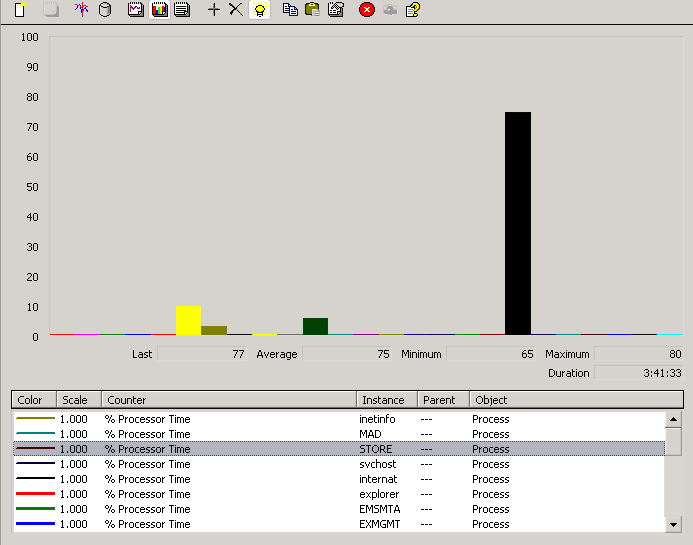Click the red Freeze Display button

pyautogui.click(x=367, y=9)
